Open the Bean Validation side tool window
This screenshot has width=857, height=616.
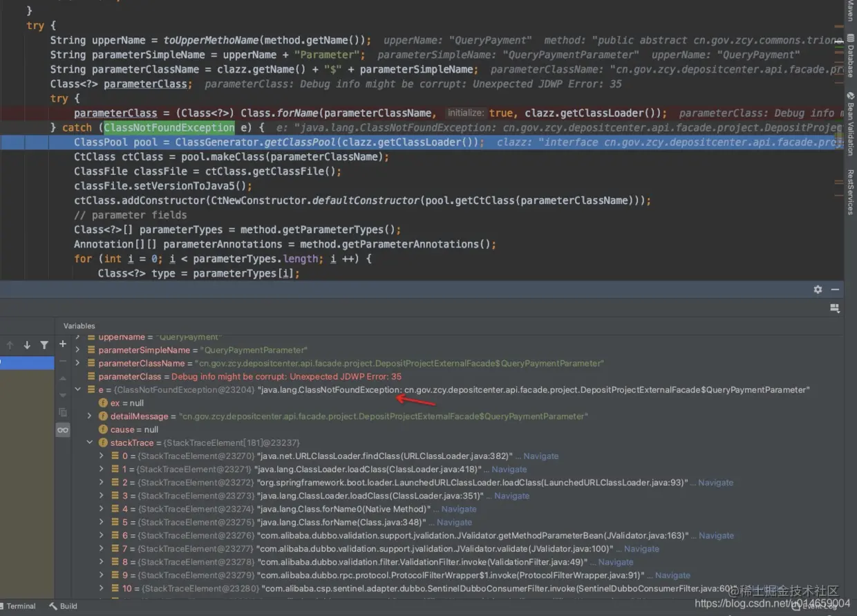tap(851, 123)
